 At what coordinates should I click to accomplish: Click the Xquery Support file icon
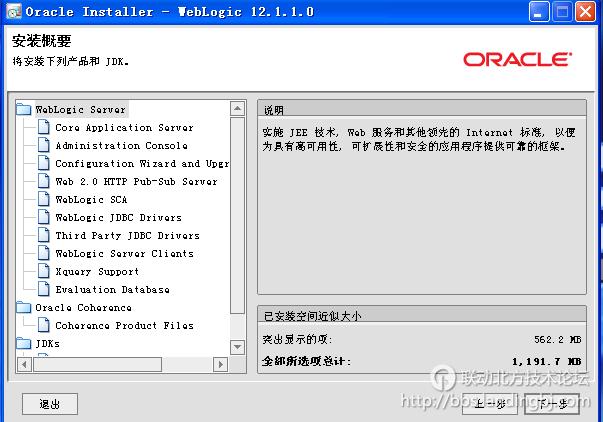click(x=43, y=271)
